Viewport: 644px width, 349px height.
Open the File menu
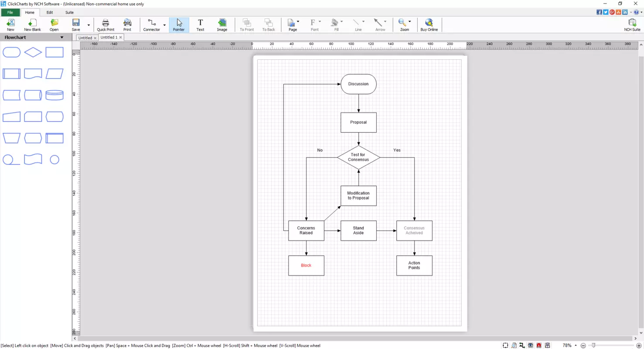[10, 12]
